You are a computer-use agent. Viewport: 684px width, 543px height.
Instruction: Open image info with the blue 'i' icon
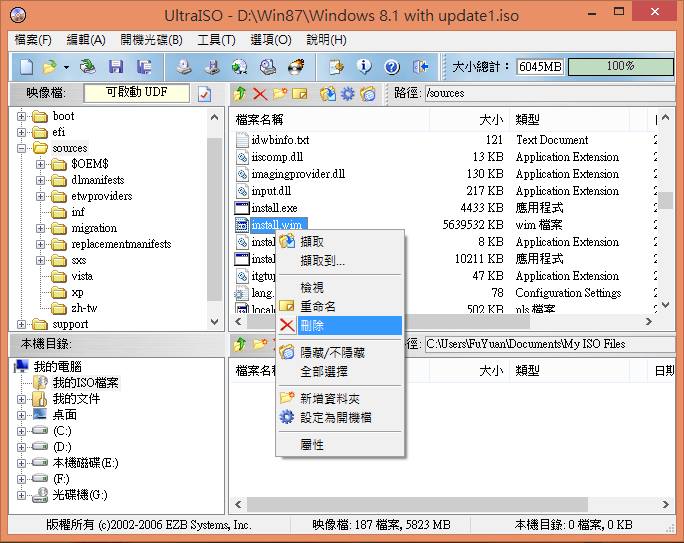pyautogui.click(x=364, y=67)
